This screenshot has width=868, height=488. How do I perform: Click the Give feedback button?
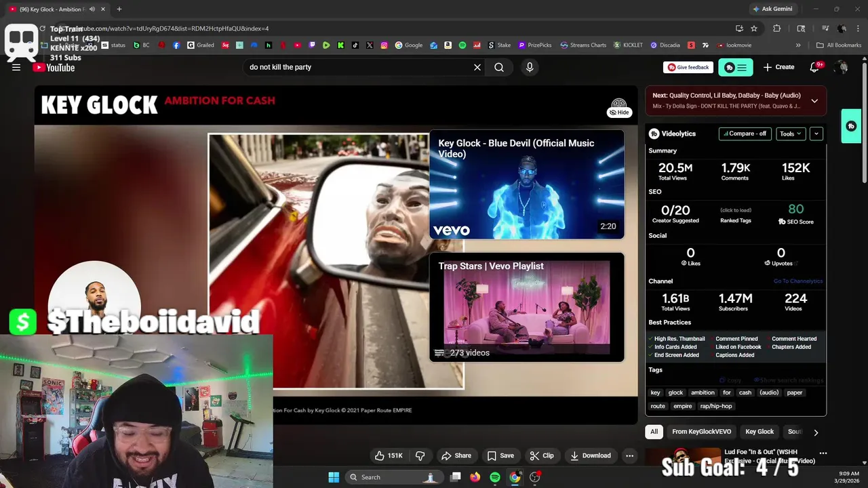(x=688, y=67)
